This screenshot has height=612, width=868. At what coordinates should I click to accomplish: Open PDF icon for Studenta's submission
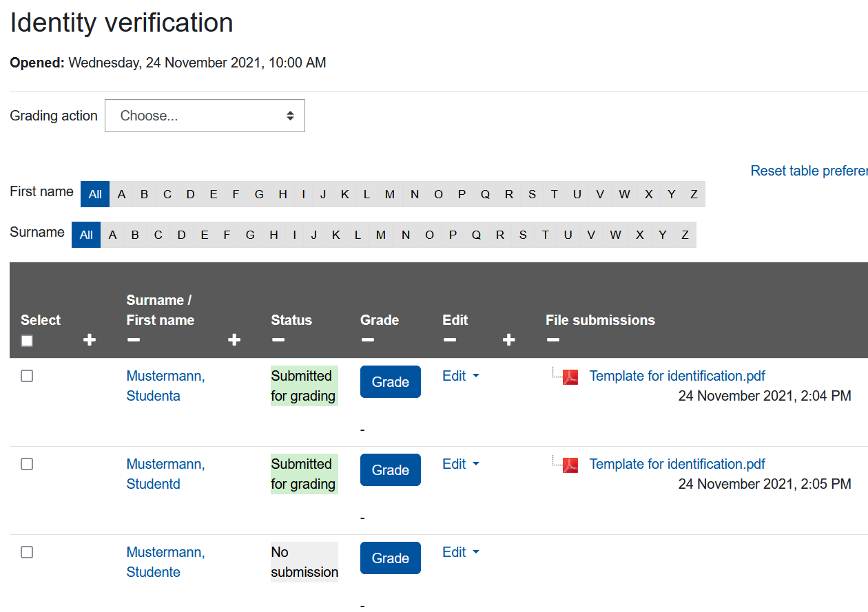(x=570, y=377)
